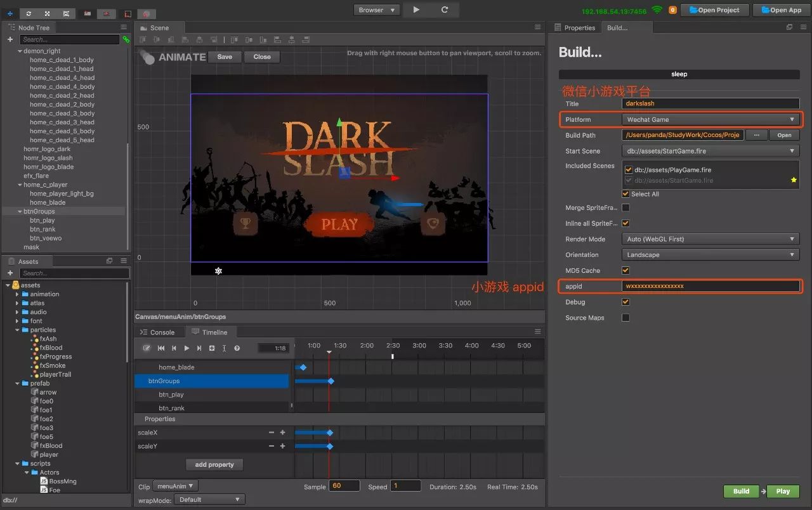Click the timeline help question icon

237,348
